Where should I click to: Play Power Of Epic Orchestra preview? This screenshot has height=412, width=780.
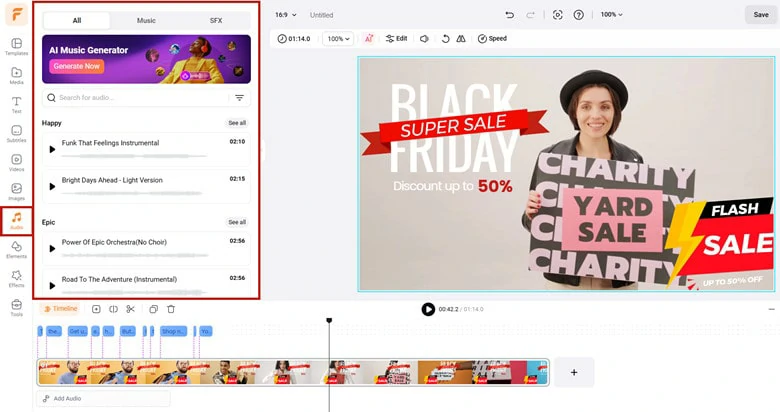[x=52, y=248]
